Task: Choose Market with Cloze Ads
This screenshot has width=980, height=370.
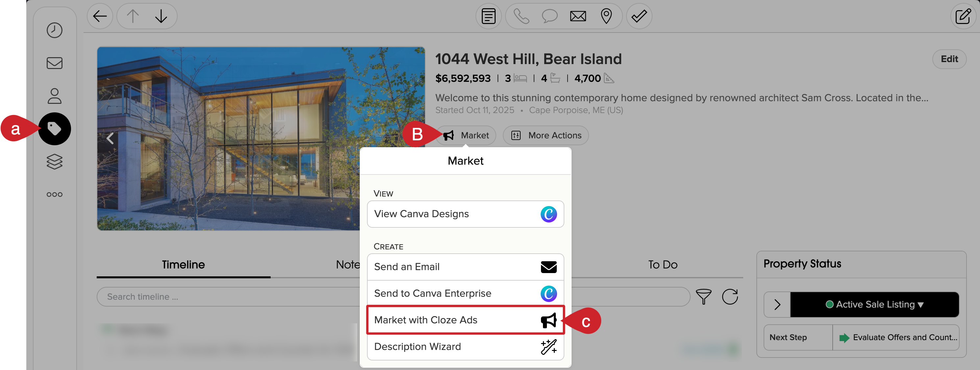Action: (465, 320)
